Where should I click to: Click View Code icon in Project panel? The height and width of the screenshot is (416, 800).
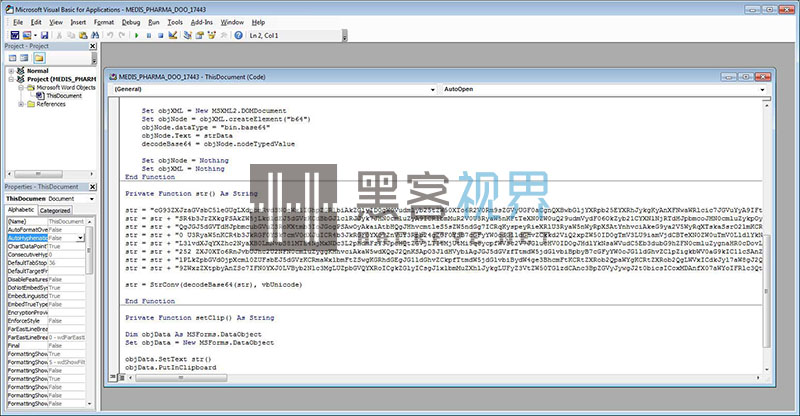tap(13, 58)
